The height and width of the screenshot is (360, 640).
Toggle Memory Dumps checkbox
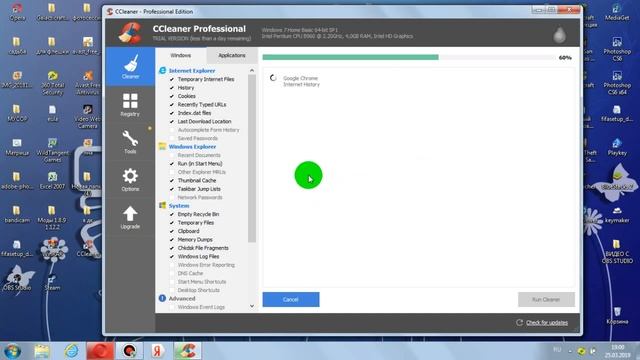(x=172, y=240)
